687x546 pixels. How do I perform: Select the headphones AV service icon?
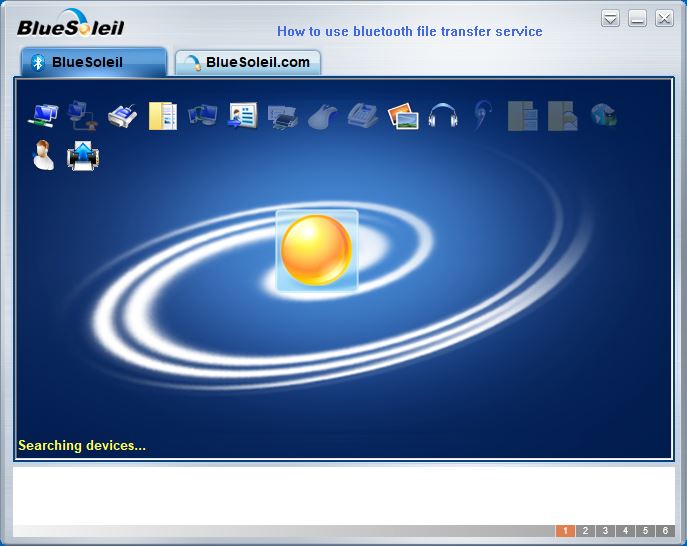click(443, 116)
